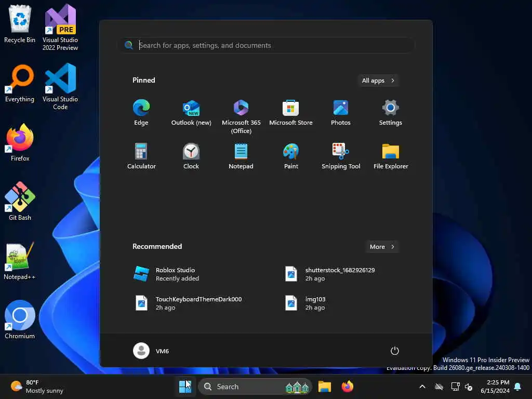
Task: Show hidden system tray icons
Action: [422, 387]
